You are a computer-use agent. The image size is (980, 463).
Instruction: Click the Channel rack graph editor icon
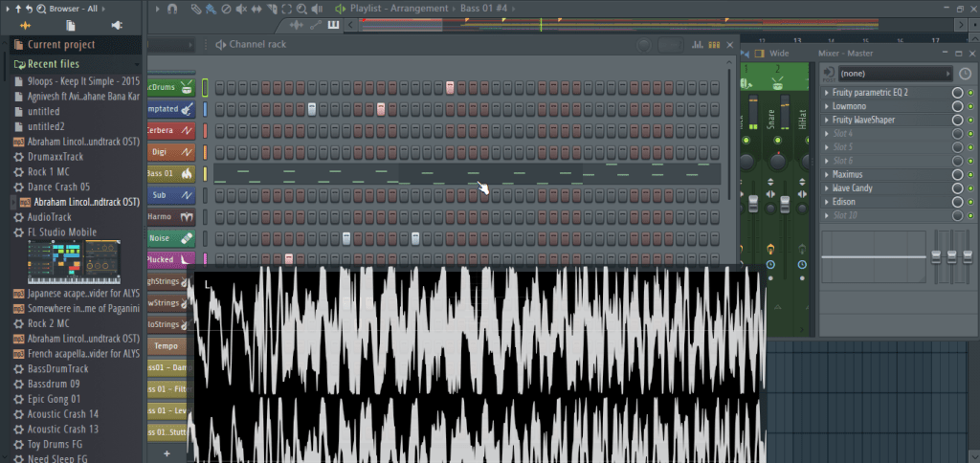[699, 44]
